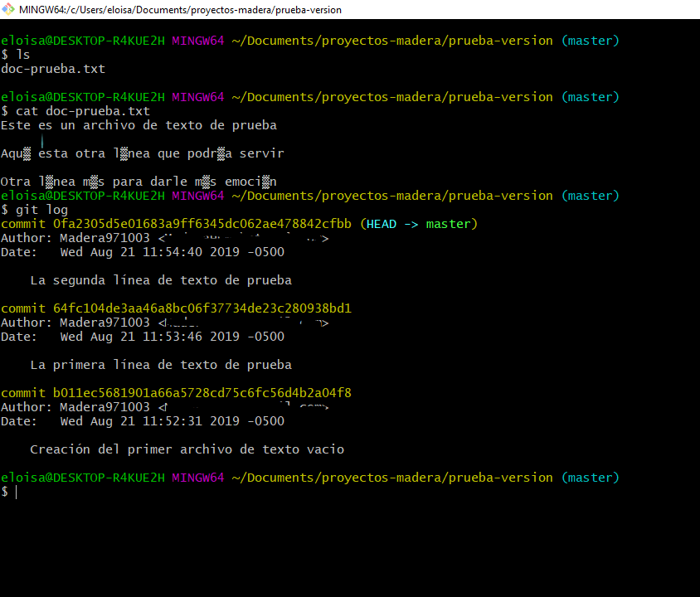Click the line 'Este es un archivo de texto'
The image size is (700, 597).
[x=139, y=125]
